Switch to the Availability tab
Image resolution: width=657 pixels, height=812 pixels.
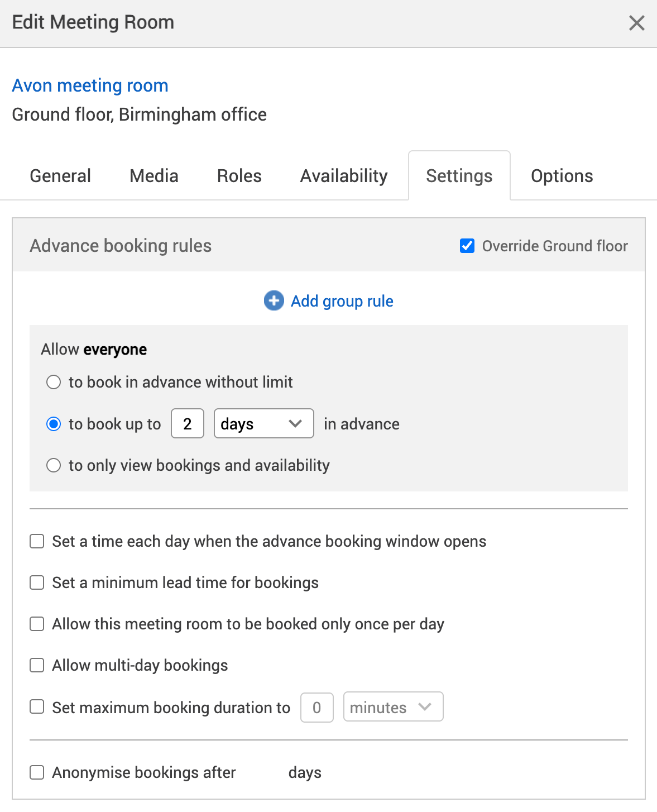(x=343, y=175)
